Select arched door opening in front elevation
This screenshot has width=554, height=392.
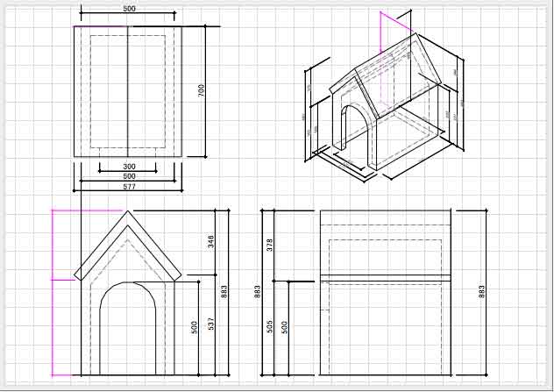pyautogui.click(x=129, y=324)
